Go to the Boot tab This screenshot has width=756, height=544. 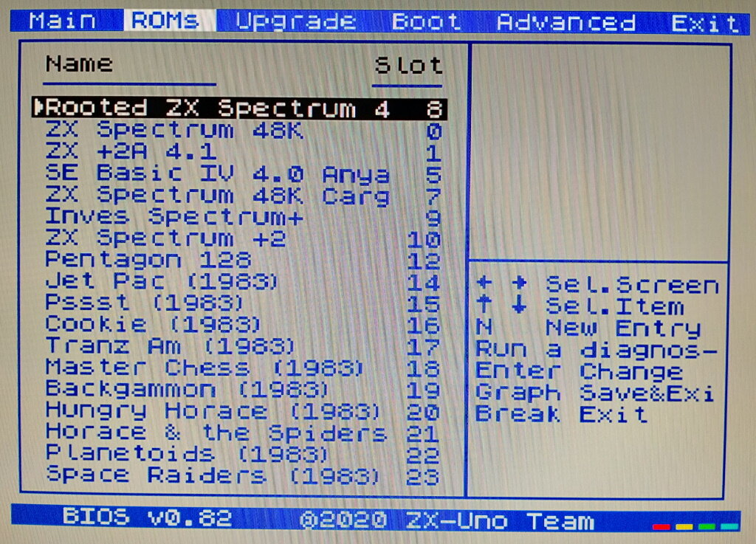point(426,21)
